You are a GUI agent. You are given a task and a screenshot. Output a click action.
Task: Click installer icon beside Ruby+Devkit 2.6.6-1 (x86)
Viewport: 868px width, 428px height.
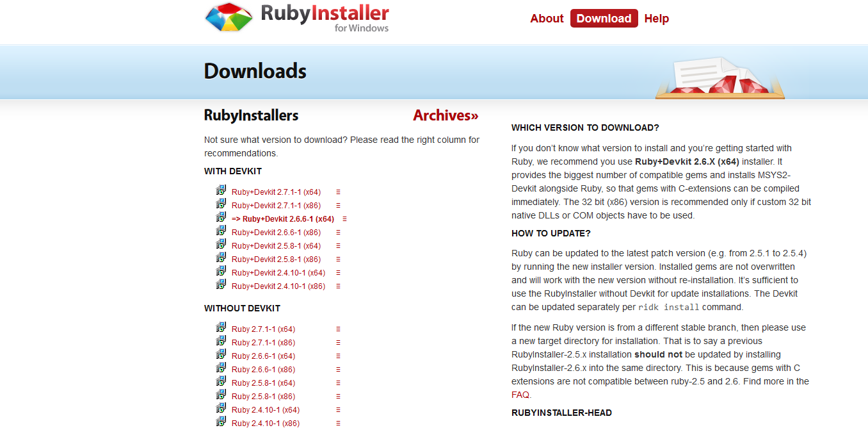(x=221, y=231)
